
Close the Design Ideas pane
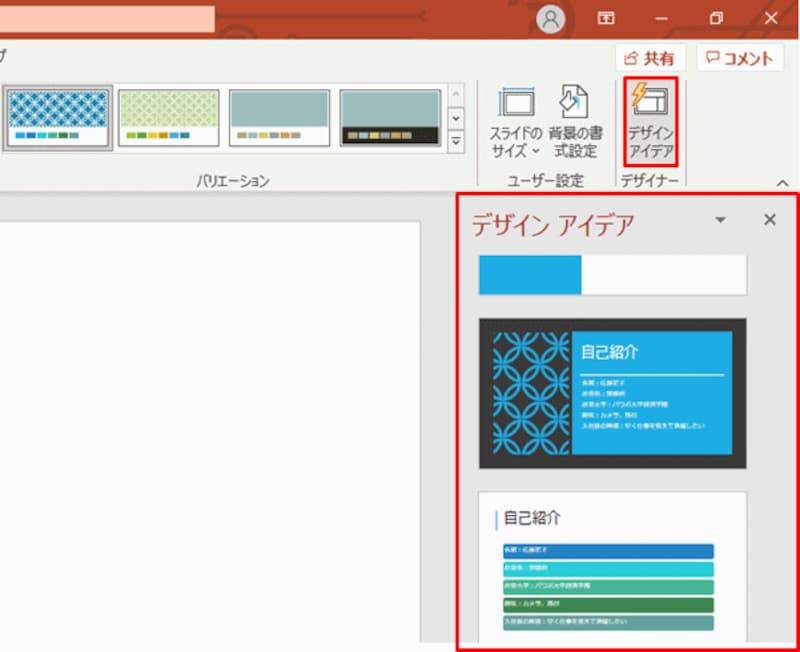(x=769, y=219)
